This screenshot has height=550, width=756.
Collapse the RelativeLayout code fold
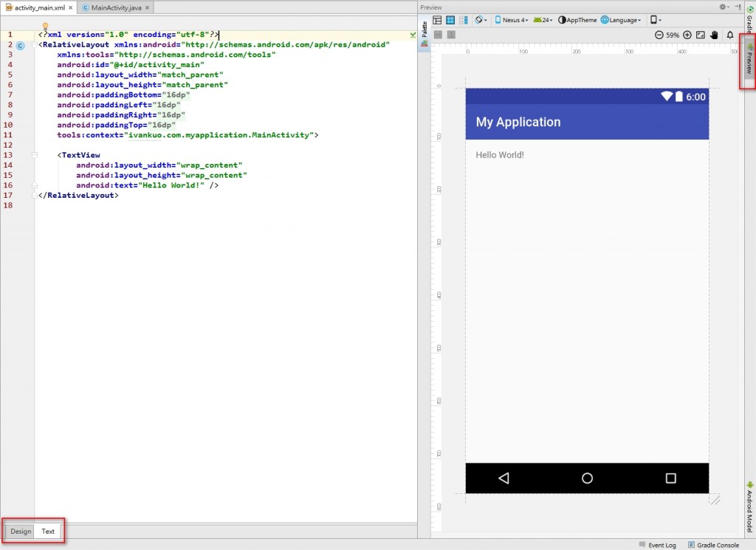[34, 44]
